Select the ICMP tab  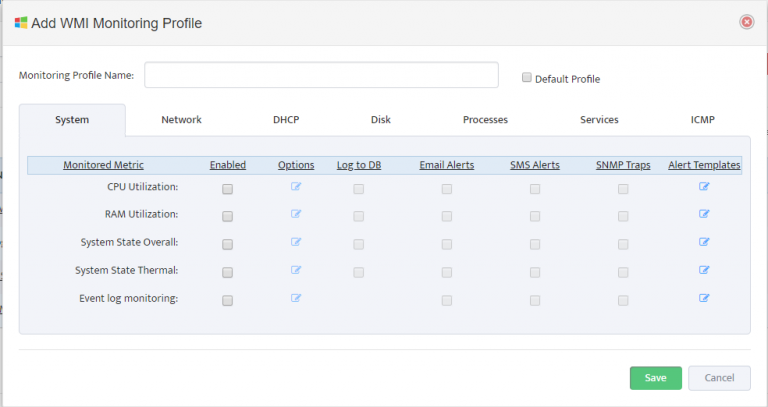pos(702,120)
